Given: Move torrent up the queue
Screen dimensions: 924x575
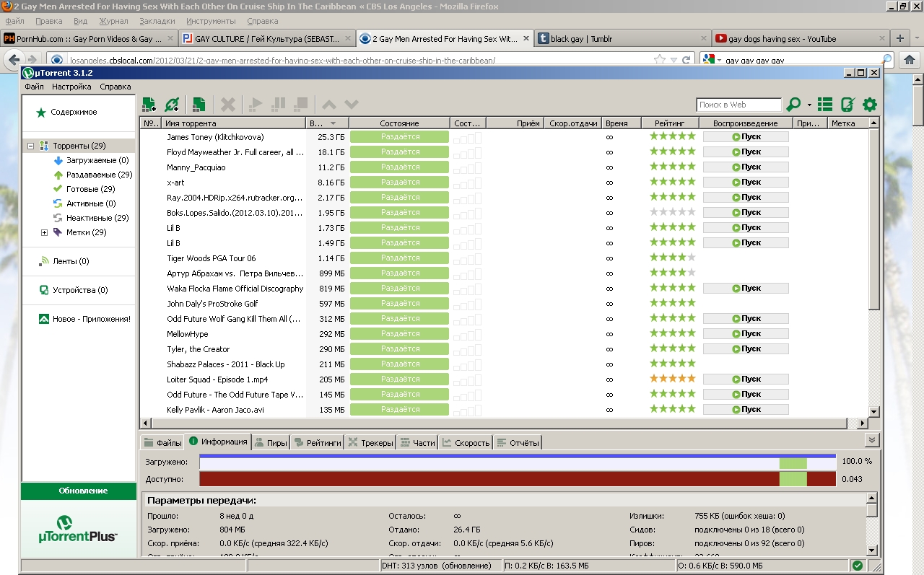Looking at the screenshot, I should [328, 105].
